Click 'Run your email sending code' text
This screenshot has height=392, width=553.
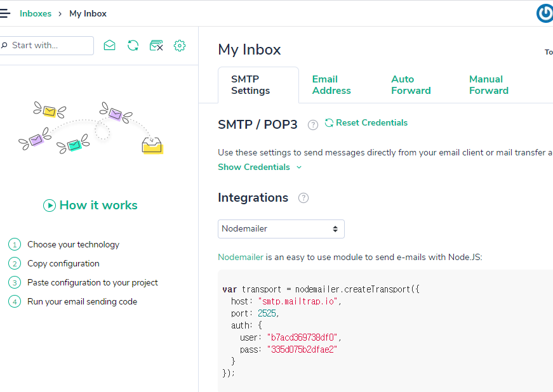(82, 301)
